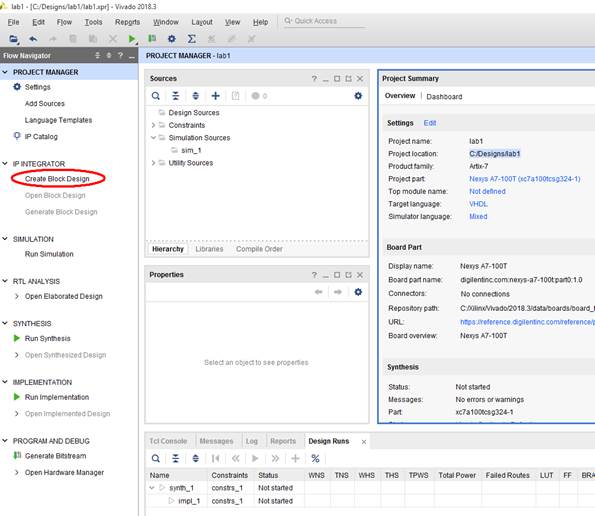Collapse the SIMULATION section
595x516 pixels.
pos(5,239)
